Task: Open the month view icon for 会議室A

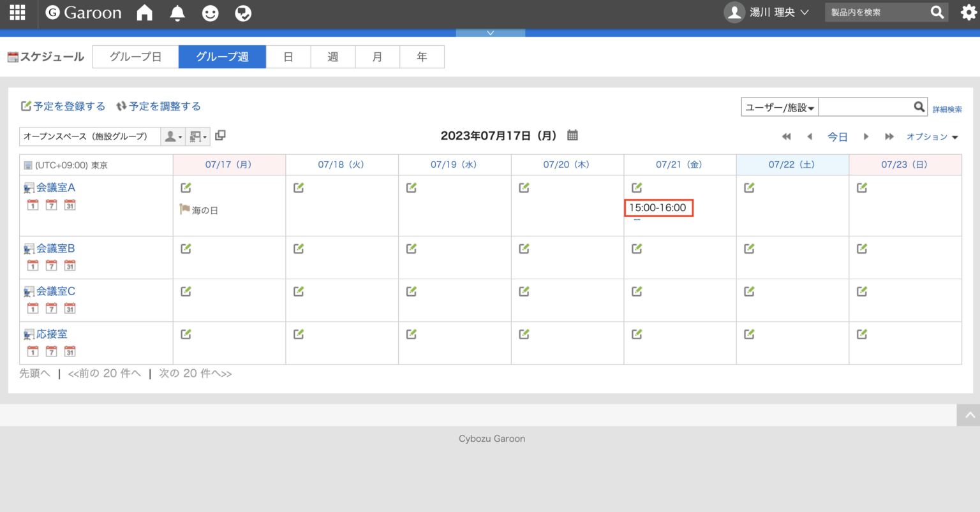Action: 70,205
